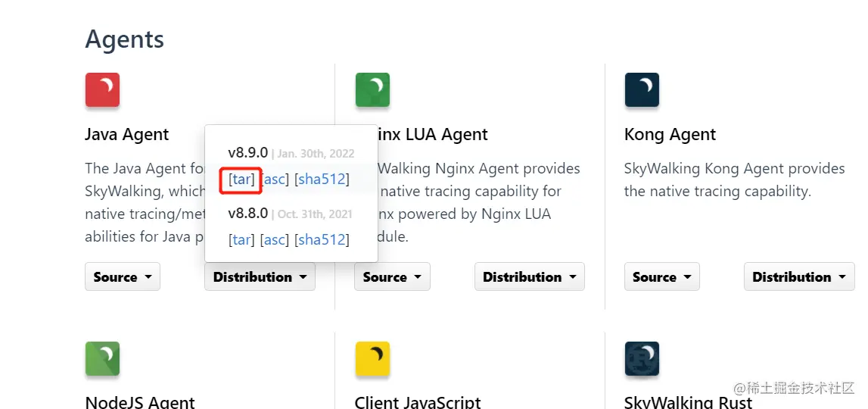Click the red Java Agent logo icon

coord(102,90)
